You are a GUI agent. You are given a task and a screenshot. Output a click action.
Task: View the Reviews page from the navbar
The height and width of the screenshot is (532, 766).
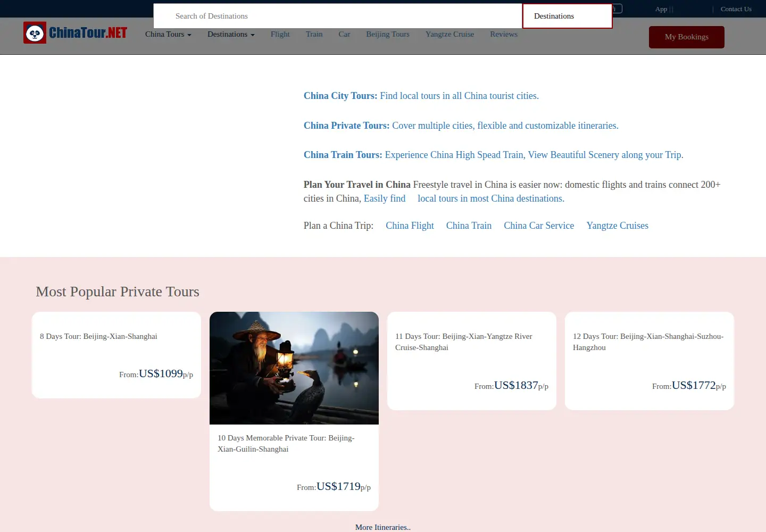(504, 34)
